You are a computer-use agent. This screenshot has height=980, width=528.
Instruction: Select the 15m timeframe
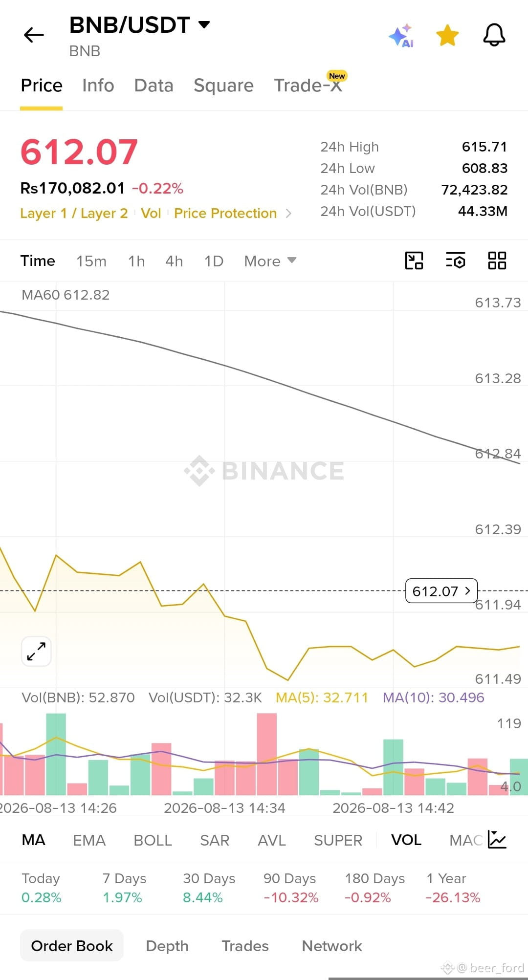click(91, 261)
